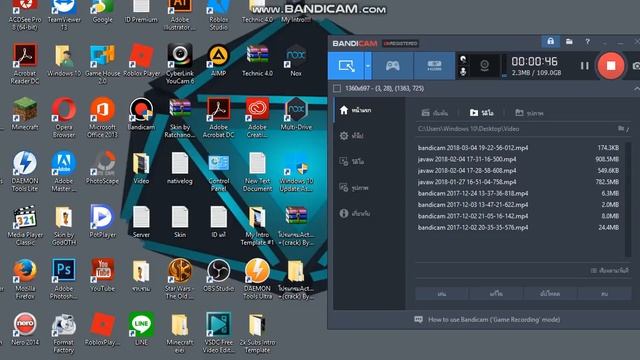Screen dimensions: 640x360
Task: Click the first Play button under file list
Action: 442,293
